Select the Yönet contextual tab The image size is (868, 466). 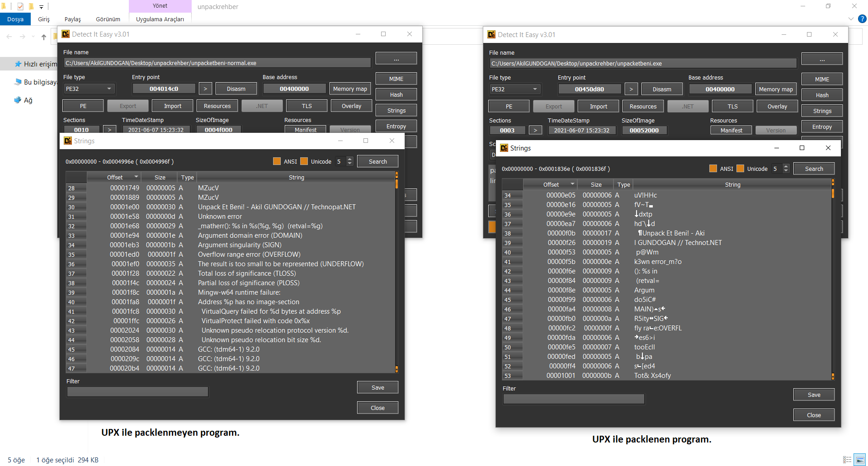coord(160,6)
